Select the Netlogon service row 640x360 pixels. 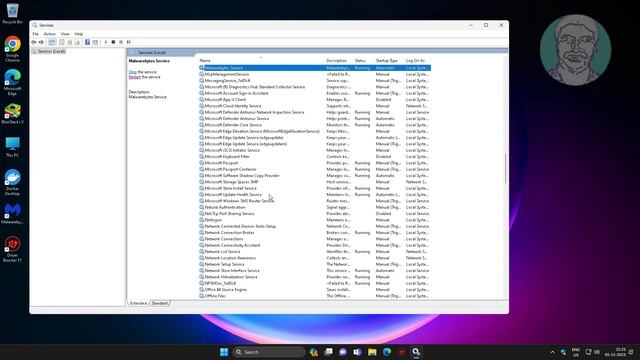click(x=315, y=220)
